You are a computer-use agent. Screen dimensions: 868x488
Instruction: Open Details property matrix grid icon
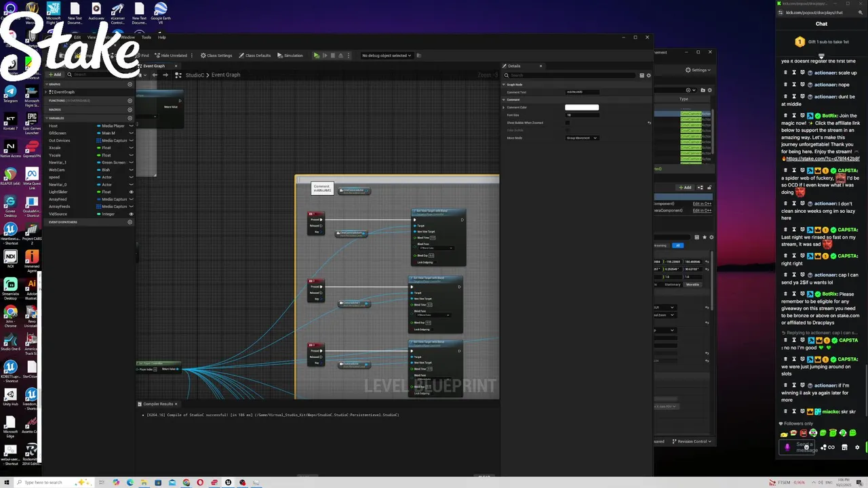click(x=642, y=75)
